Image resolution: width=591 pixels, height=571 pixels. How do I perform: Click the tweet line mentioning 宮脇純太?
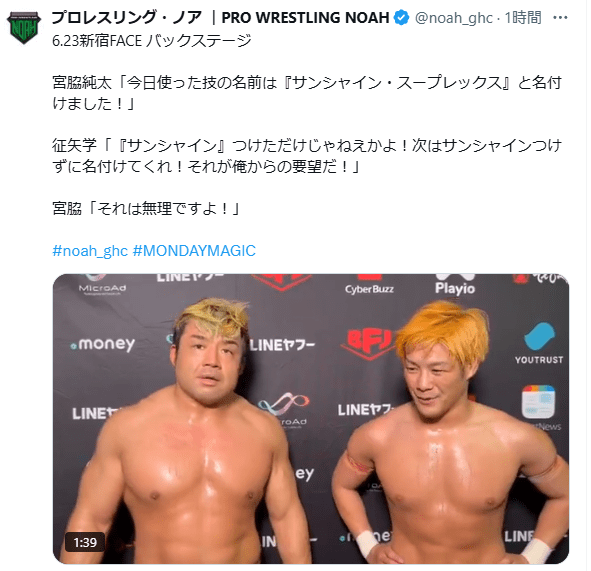(307, 93)
